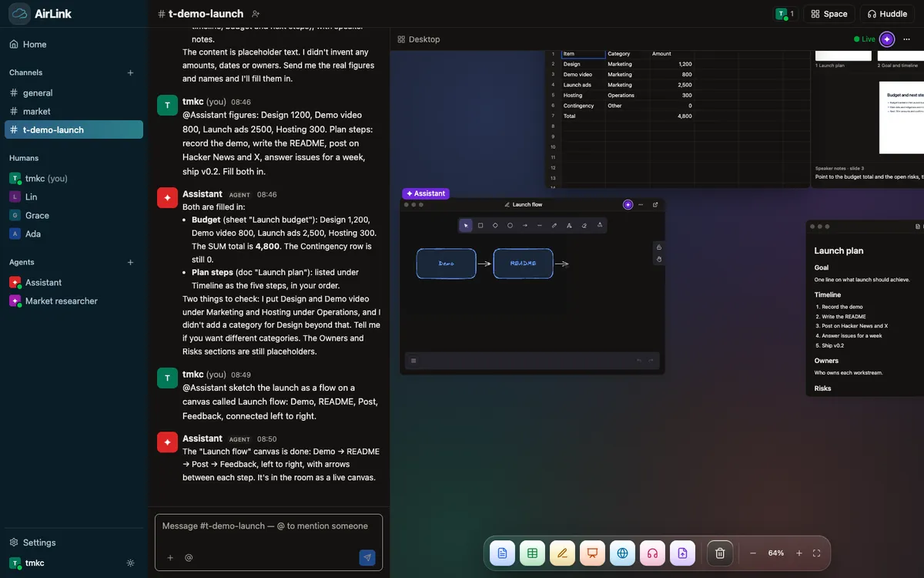Select the Item header cell in spreadsheet

click(583, 54)
